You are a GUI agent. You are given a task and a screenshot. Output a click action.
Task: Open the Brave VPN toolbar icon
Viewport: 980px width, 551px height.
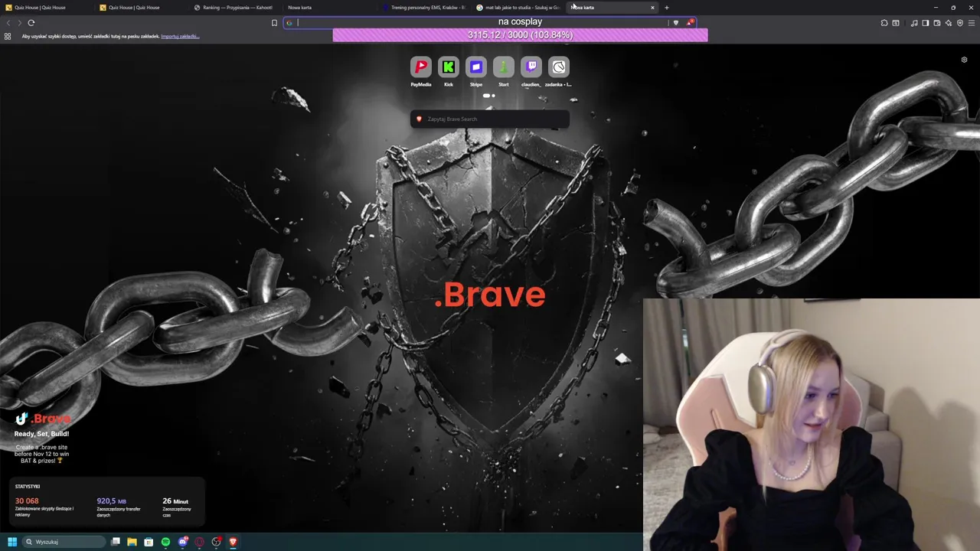pos(960,23)
